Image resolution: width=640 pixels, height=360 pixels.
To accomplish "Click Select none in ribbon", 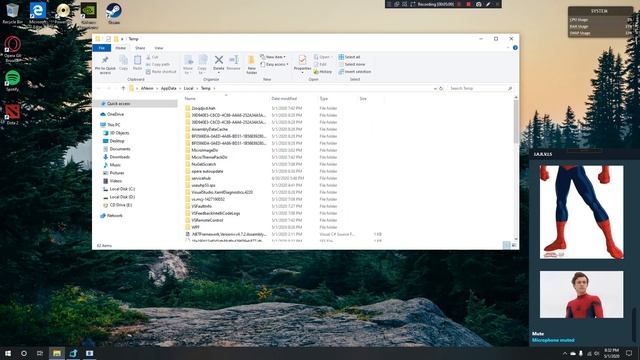I will (x=352, y=64).
